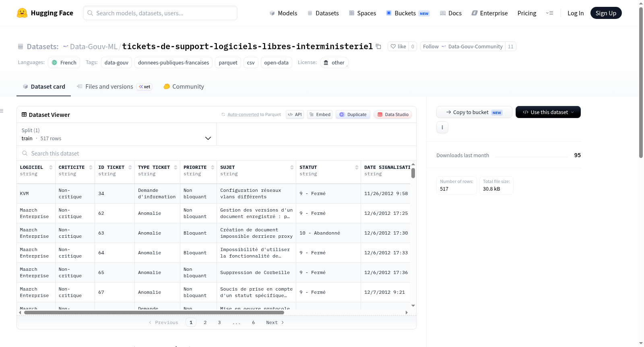Click the 'KVM' cell
This screenshot has width=644, height=347.
[x=36, y=193]
